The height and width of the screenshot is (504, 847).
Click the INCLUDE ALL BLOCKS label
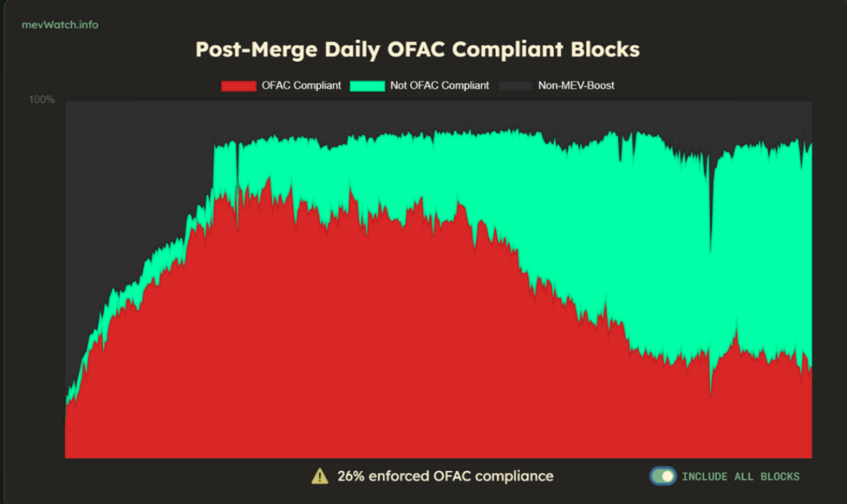(x=740, y=477)
